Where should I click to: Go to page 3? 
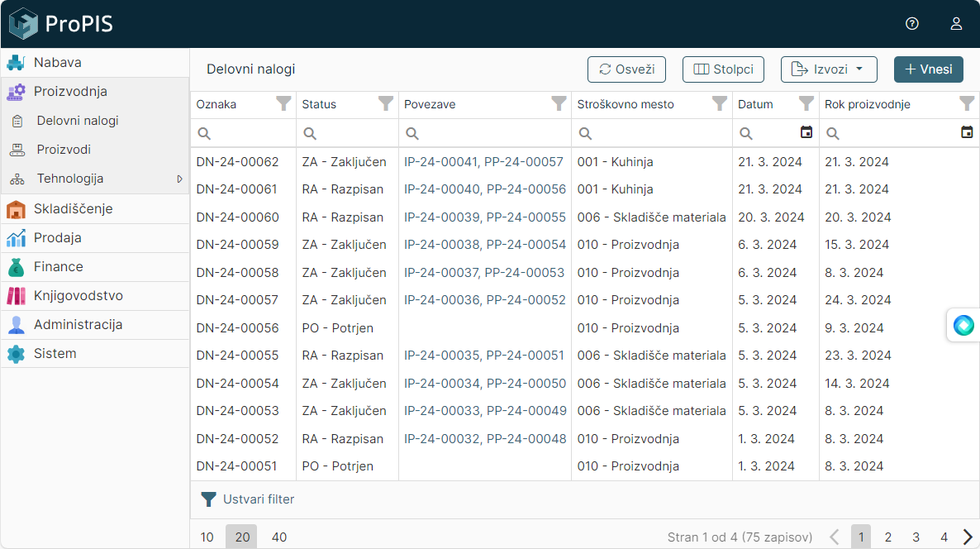tap(916, 537)
